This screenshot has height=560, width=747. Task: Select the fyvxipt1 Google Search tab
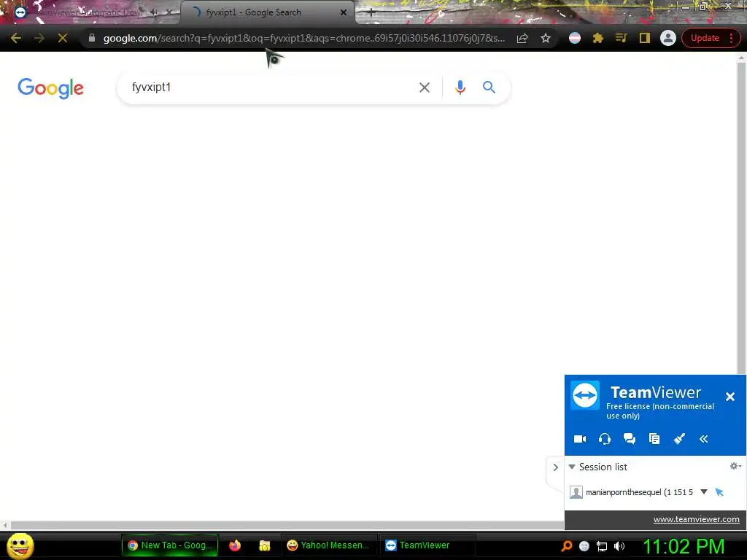click(x=267, y=12)
